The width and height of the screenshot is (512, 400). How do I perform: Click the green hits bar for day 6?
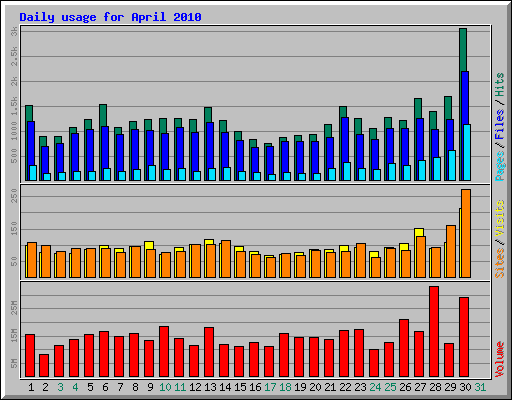(x=103, y=115)
